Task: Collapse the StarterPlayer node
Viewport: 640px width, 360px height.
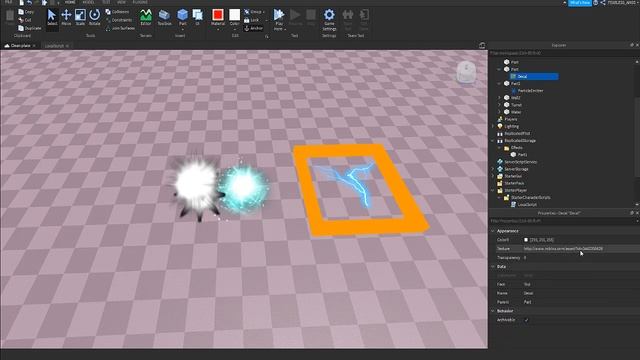Action: coord(493,191)
